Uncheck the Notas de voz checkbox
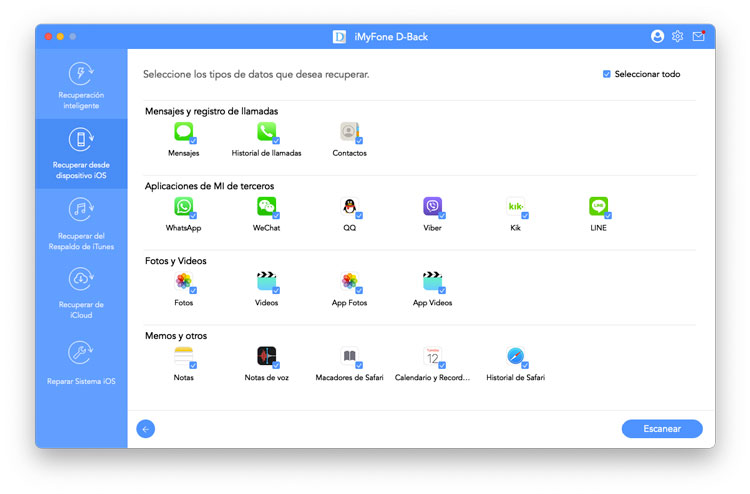The height and width of the screenshot is (494, 750). coord(276,365)
